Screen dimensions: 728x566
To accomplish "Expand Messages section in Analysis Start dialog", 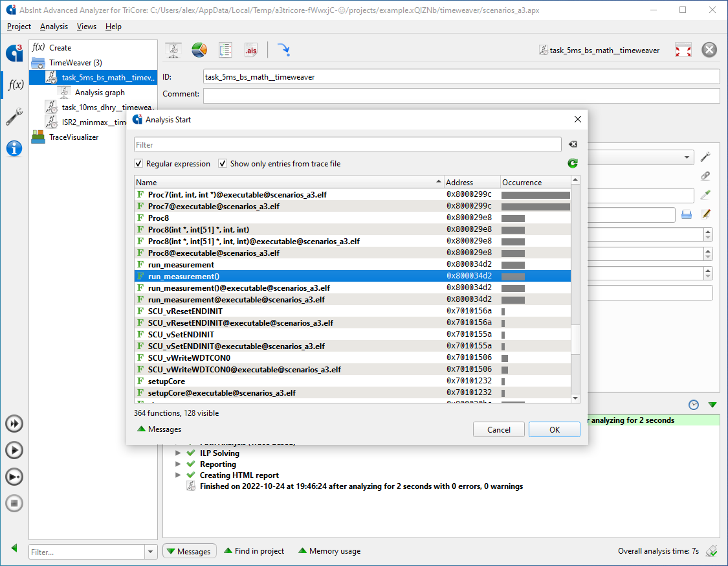I will (x=159, y=429).
